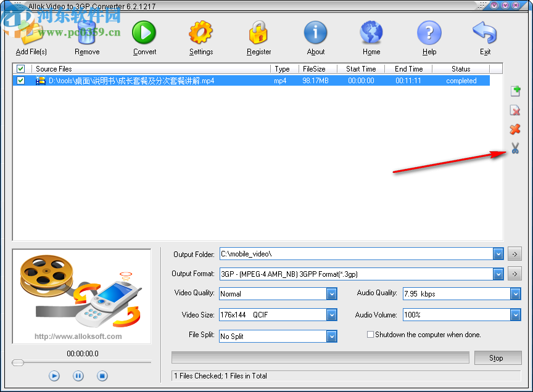Uncheck the loaded mp4 file's checkbox
Viewport: 533px width, 392px height.
click(20, 80)
